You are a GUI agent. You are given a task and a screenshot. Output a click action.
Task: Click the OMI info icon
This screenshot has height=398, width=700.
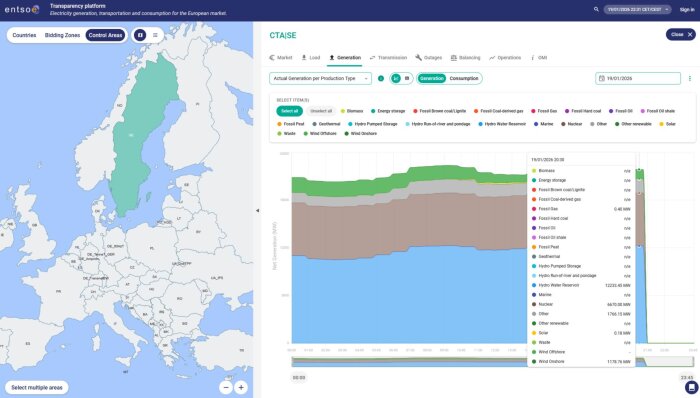[x=532, y=58]
